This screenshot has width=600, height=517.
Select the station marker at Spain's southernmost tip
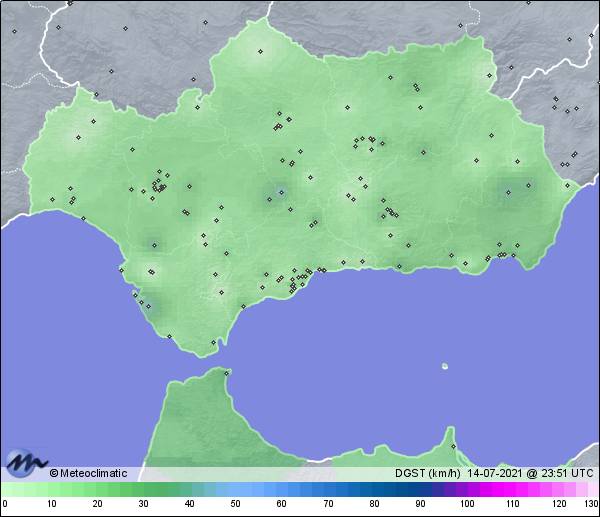click(212, 343)
